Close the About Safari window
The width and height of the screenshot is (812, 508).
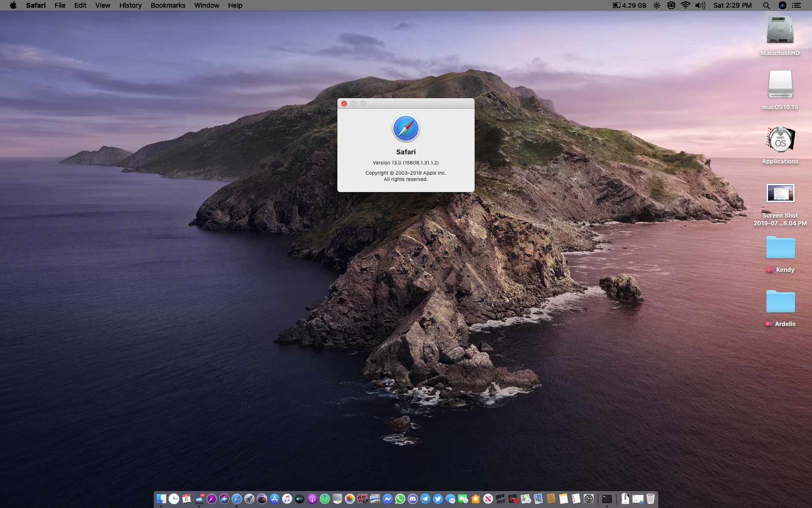344,104
